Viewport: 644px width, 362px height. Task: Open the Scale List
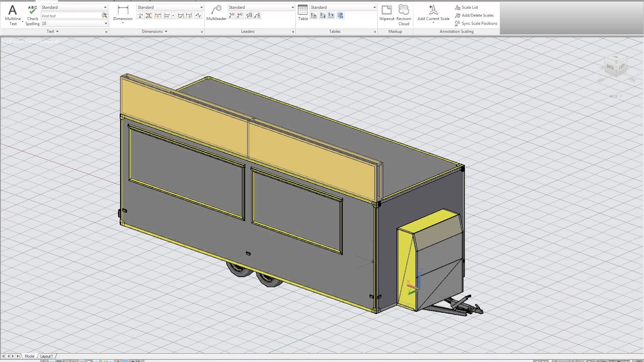pos(467,8)
